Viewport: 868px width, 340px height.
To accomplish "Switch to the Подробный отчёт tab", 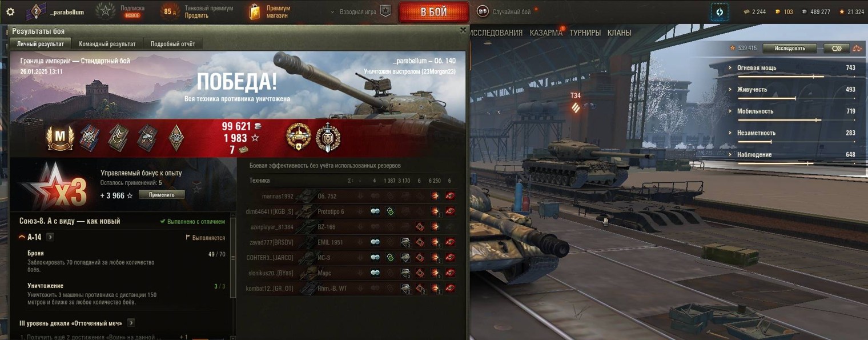I will [172, 44].
